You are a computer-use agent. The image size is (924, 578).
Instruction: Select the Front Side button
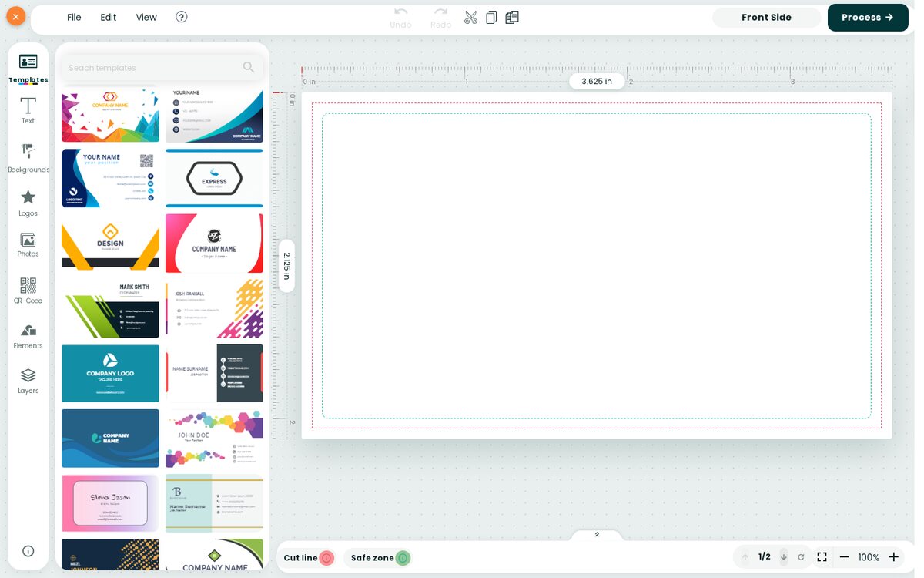click(766, 18)
